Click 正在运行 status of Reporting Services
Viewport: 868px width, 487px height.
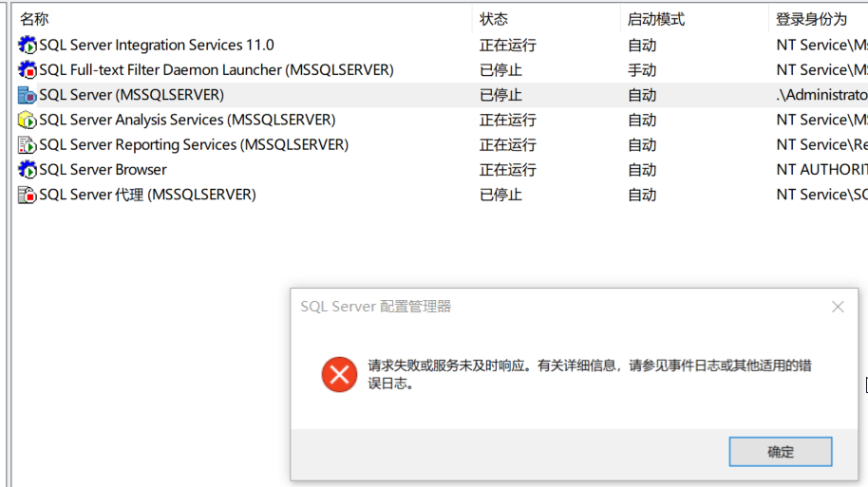point(508,145)
